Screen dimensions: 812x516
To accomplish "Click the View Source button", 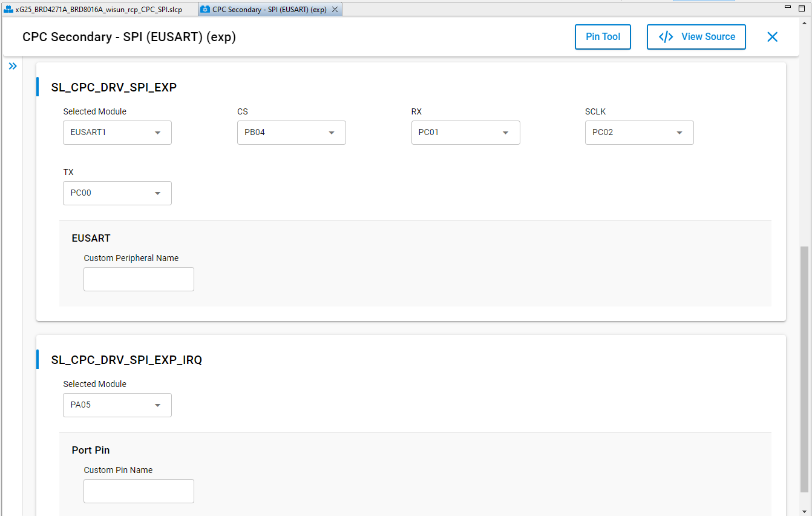I will pyautogui.click(x=696, y=37).
